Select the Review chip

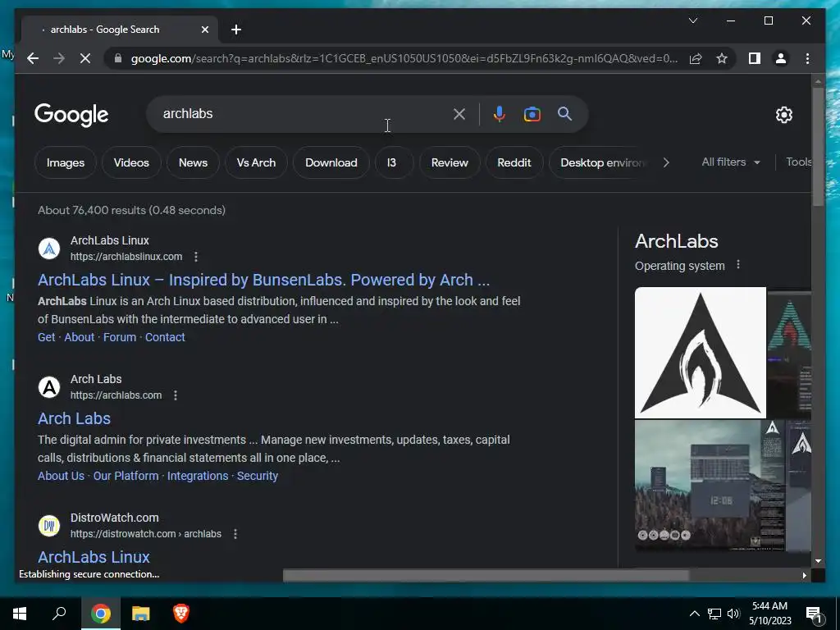[x=450, y=162]
